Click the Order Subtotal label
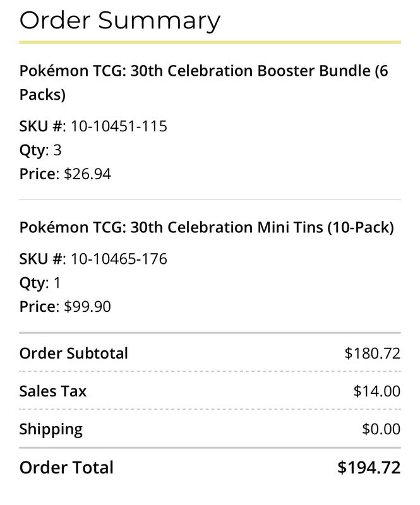 (74, 353)
